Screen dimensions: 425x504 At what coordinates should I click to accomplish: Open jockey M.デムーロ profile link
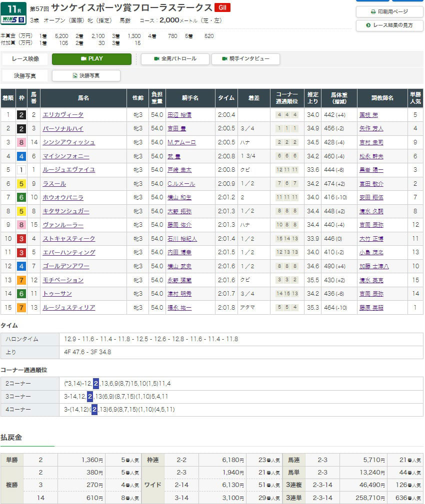181,142
